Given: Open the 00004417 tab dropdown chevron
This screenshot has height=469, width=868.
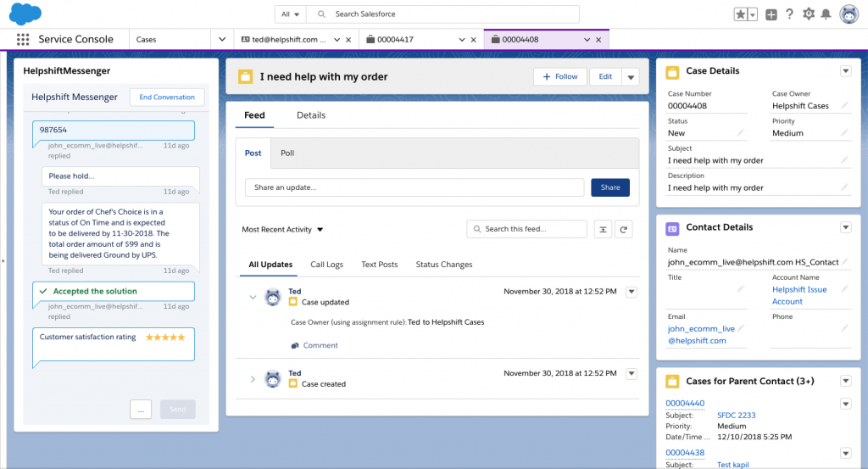Looking at the screenshot, I should [x=462, y=40].
